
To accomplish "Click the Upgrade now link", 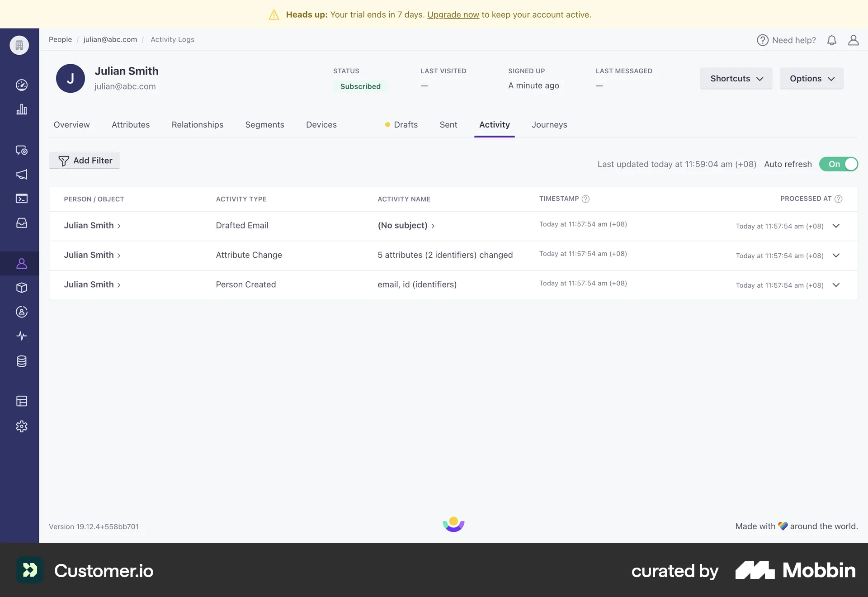I will tap(453, 14).
